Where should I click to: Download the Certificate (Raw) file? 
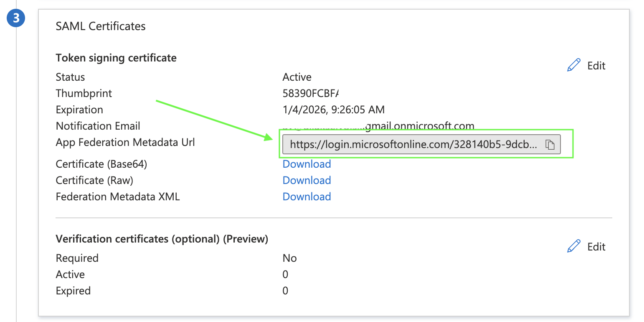[x=307, y=180]
